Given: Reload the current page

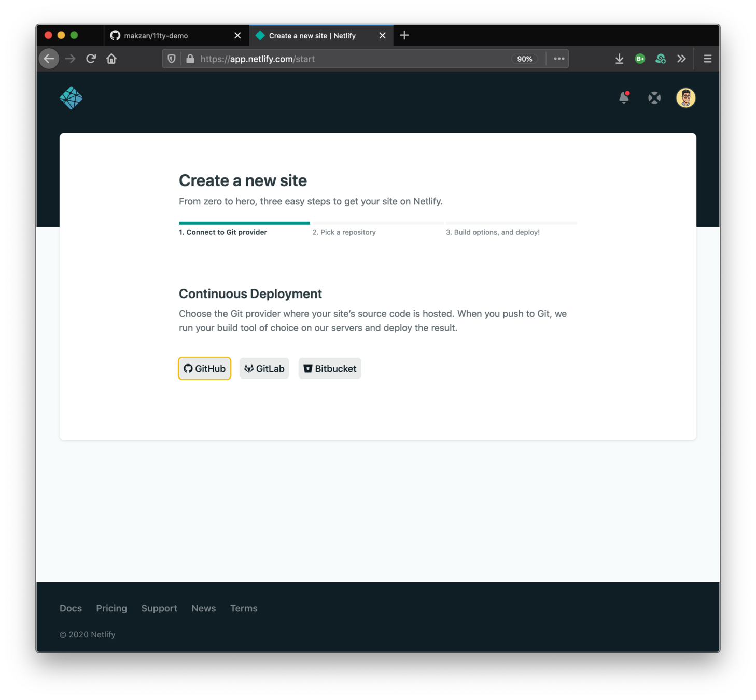Looking at the screenshot, I should point(91,59).
